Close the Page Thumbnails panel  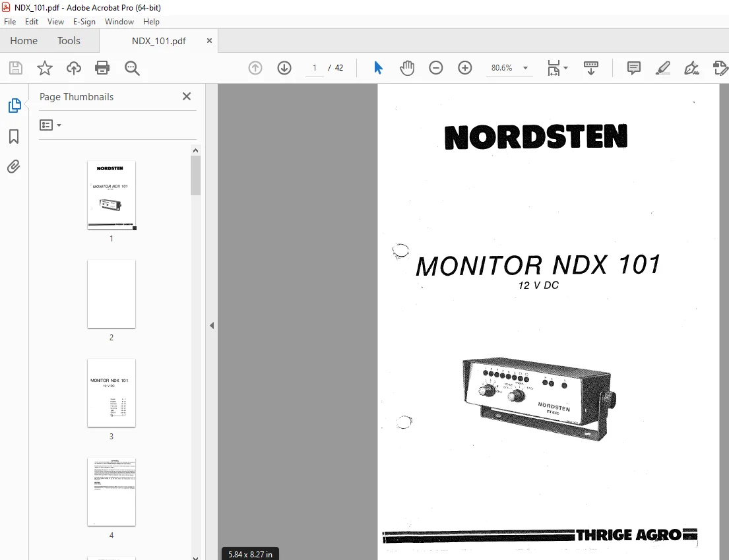(187, 96)
